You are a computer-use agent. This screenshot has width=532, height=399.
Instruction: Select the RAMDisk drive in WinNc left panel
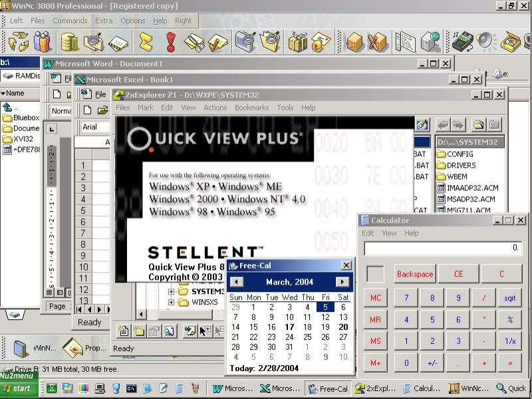pyautogui.click(x=21, y=76)
